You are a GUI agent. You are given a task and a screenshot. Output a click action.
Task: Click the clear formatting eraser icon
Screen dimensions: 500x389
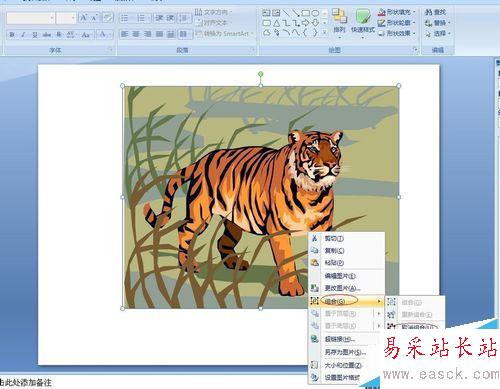[107, 18]
